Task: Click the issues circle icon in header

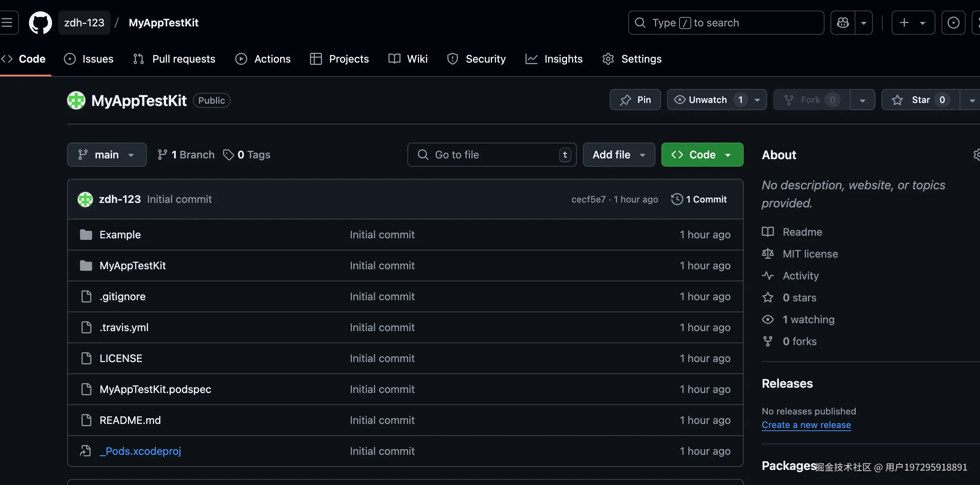Action: pyautogui.click(x=953, y=23)
